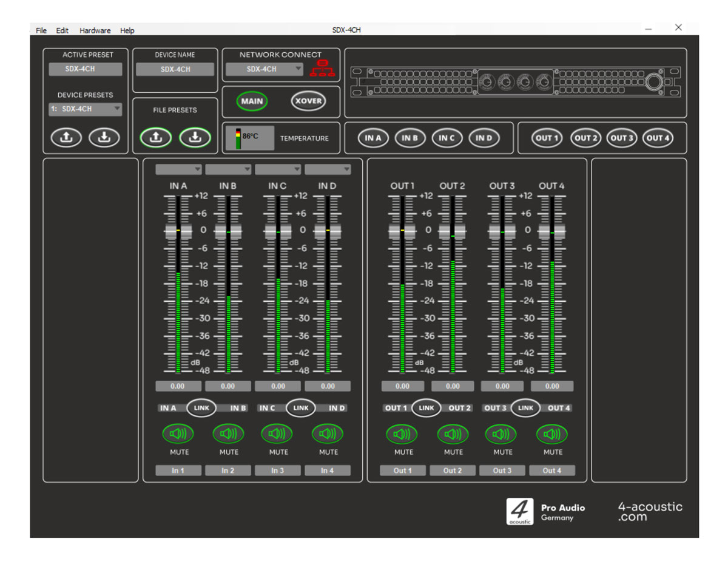Mute the OUT 2 channel speaker icon
The image size is (728, 561).
[453, 433]
